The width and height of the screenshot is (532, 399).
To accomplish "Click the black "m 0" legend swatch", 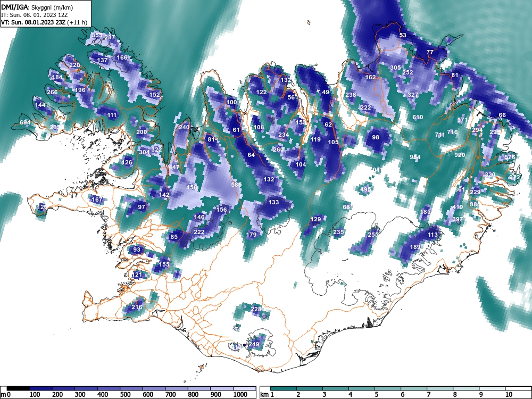I will [18, 388].
